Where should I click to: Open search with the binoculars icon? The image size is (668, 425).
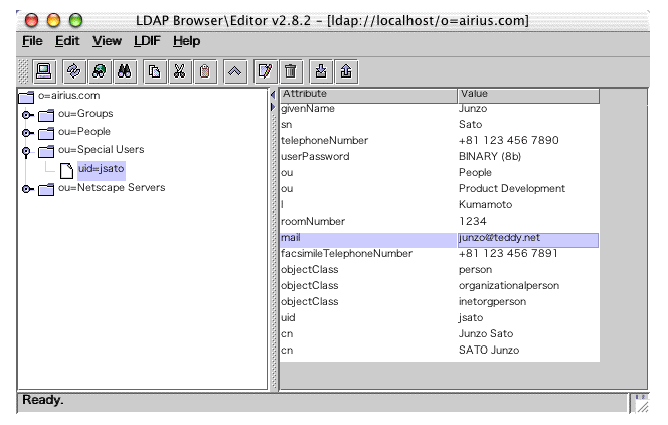[x=124, y=71]
